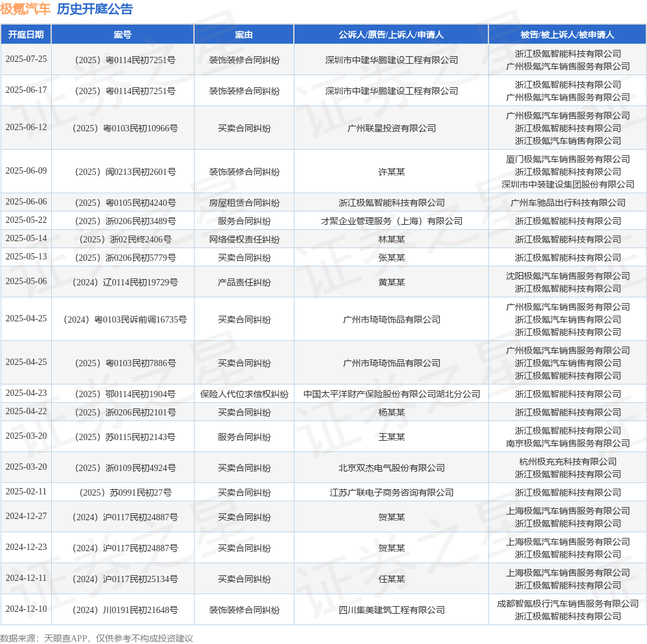Select case number 闽0213民初2601号

[125, 172]
